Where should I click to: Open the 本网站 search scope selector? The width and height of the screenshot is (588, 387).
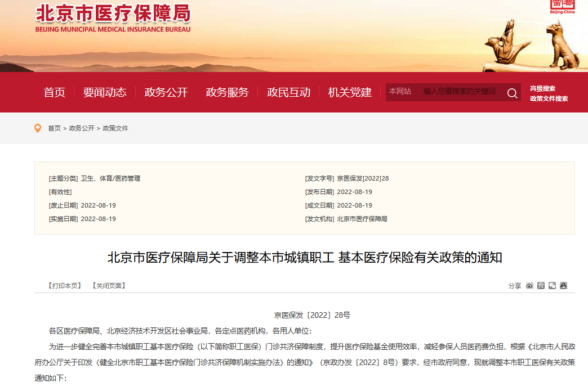[401, 91]
